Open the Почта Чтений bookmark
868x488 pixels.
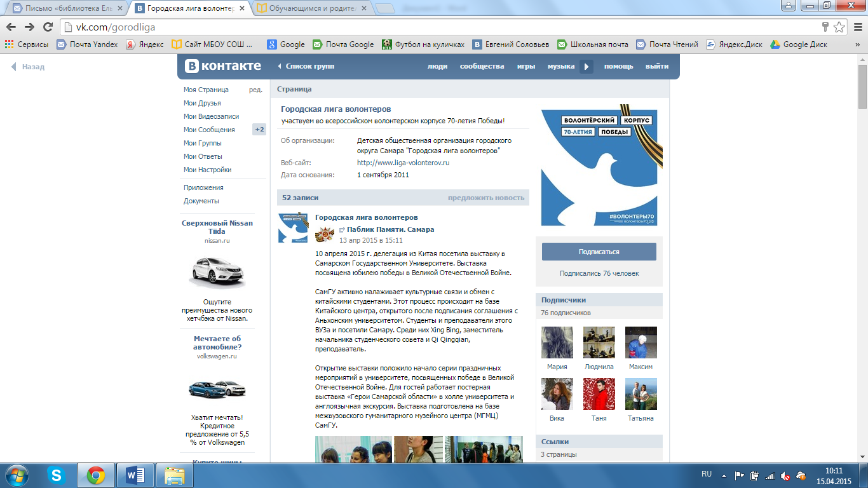click(x=667, y=44)
